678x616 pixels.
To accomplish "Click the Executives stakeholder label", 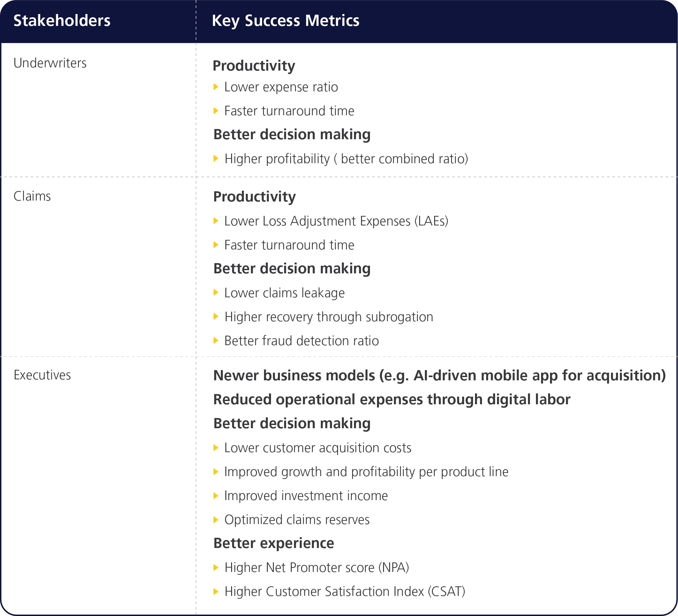I will (x=42, y=375).
